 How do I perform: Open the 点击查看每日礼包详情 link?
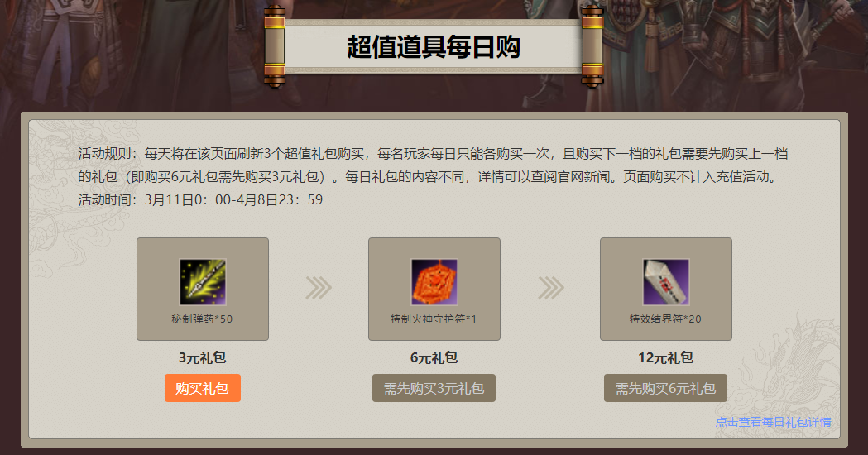pos(774,423)
